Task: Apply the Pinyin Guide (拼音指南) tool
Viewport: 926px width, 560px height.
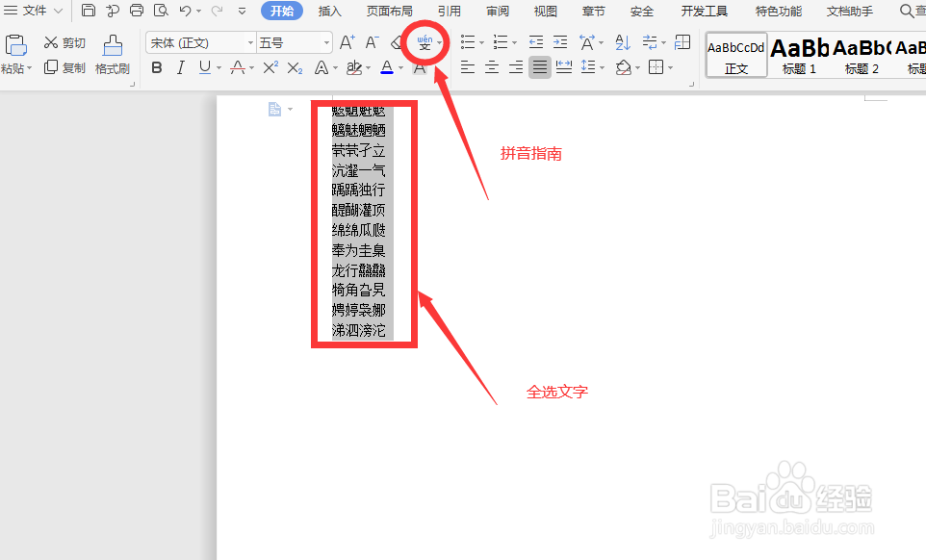Action: tap(424, 42)
